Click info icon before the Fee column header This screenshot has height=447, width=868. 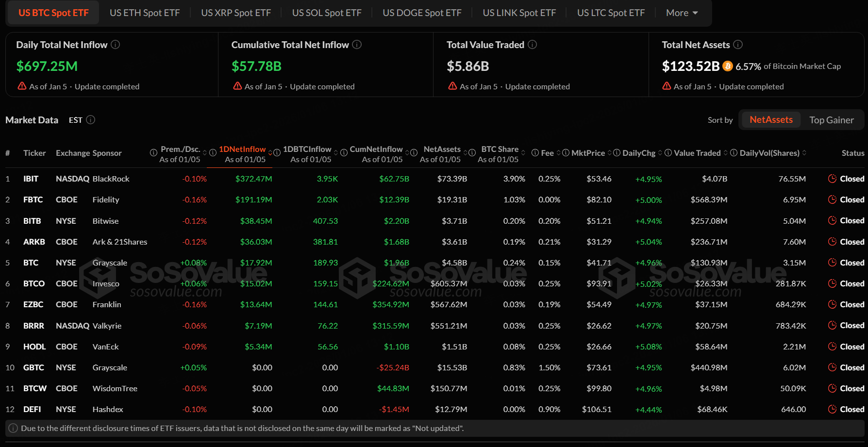coord(535,153)
